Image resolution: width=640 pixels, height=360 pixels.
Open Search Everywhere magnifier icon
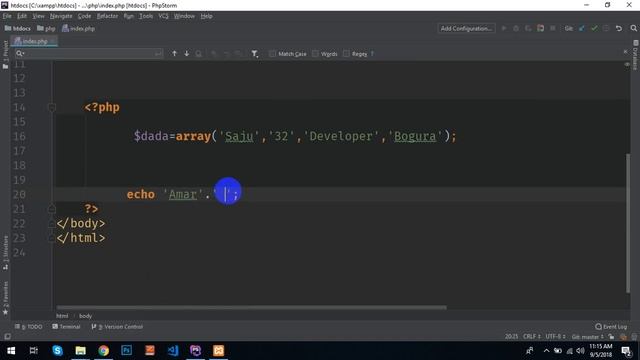click(x=633, y=28)
